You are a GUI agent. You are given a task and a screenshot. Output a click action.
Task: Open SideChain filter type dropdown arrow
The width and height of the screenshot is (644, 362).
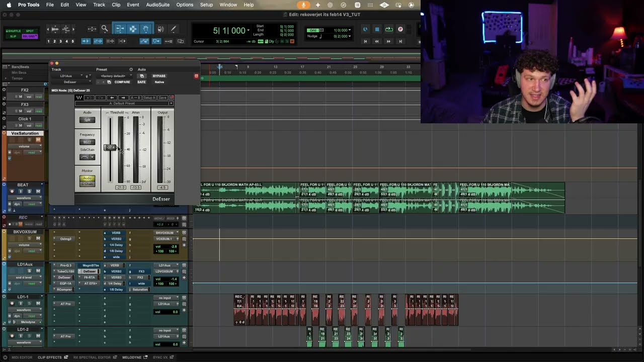(92, 157)
